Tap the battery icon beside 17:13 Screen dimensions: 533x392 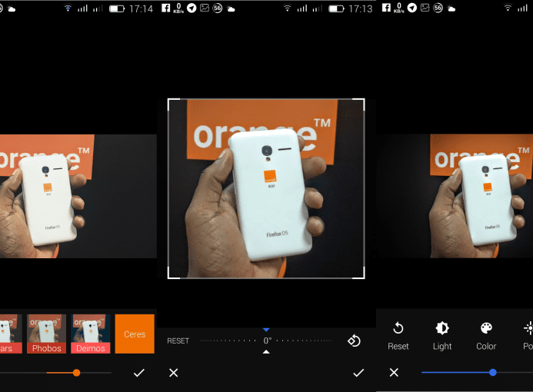pyautogui.click(x=337, y=8)
